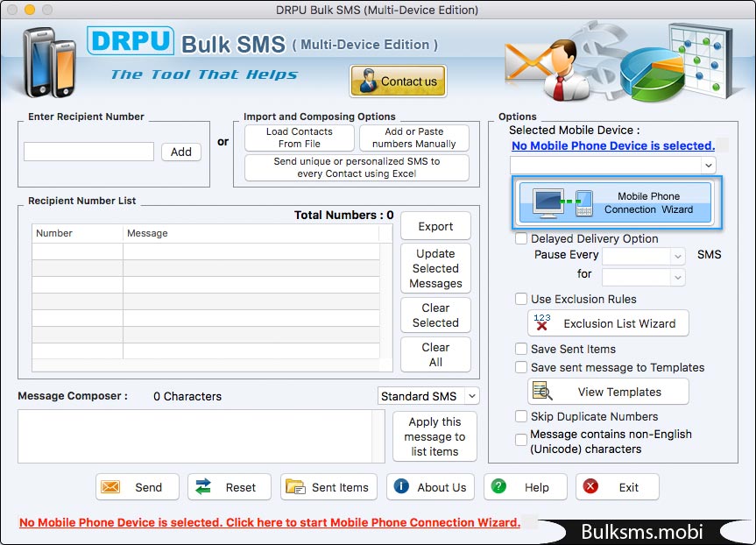Click the red X Exit icon

(x=590, y=486)
